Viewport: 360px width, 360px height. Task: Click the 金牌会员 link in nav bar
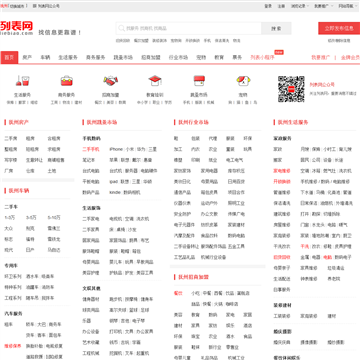pyautogui.click(x=350, y=57)
